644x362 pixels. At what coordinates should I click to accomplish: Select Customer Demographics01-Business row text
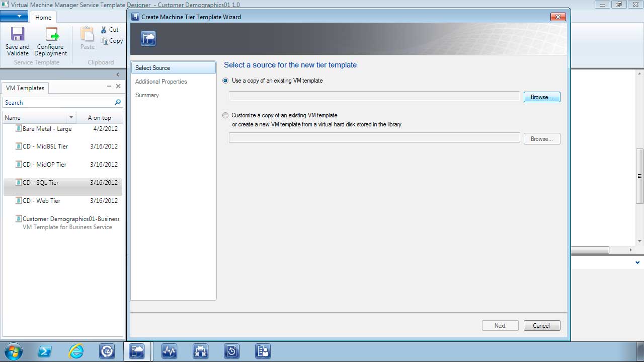tap(71, 219)
